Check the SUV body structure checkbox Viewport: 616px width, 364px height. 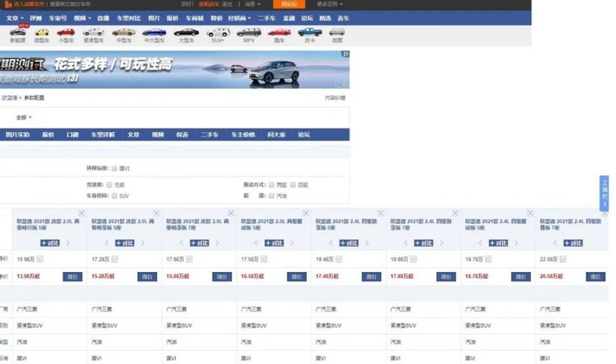(114, 196)
